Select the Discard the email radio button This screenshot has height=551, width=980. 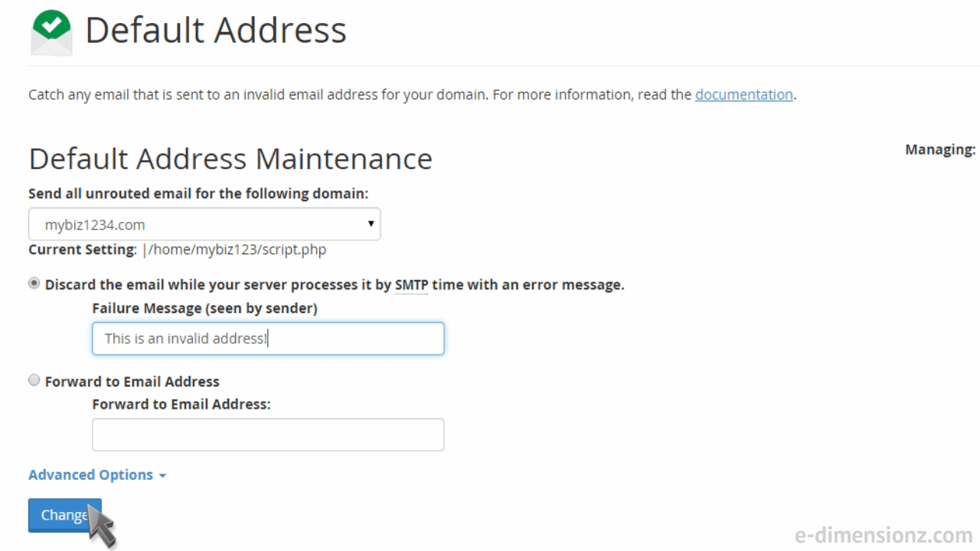[x=34, y=283]
